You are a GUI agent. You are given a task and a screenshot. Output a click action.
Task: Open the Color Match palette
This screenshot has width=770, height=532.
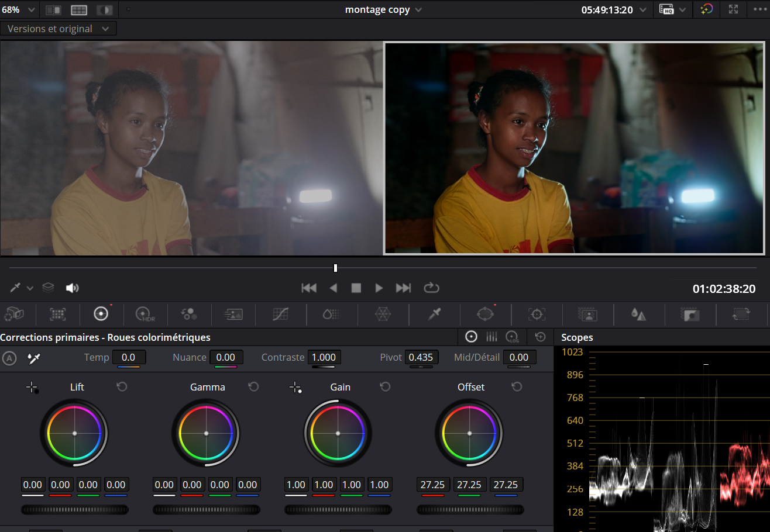point(57,315)
